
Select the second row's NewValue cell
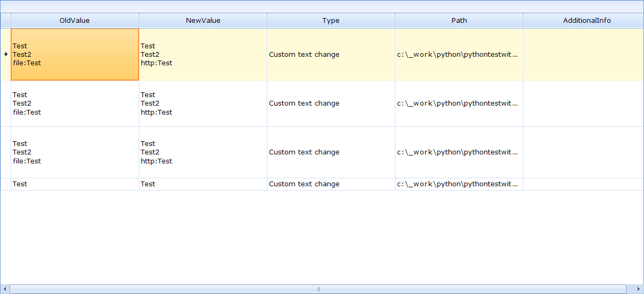click(203, 103)
